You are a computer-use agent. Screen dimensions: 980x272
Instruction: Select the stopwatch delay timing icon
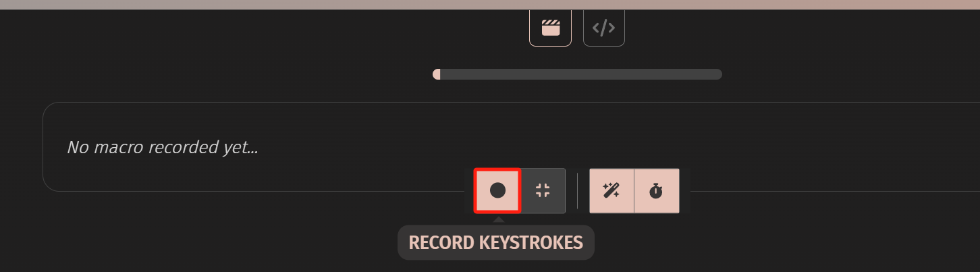click(x=656, y=190)
